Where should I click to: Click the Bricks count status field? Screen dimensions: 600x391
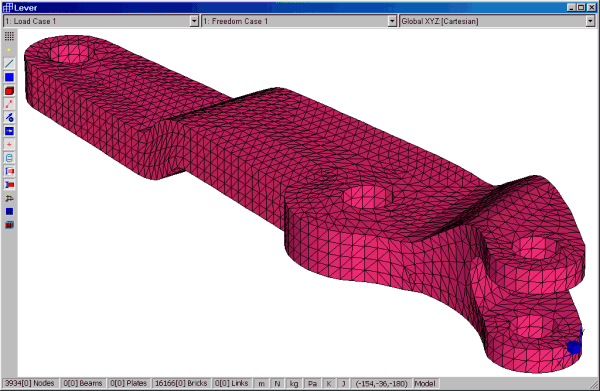pyautogui.click(x=181, y=383)
